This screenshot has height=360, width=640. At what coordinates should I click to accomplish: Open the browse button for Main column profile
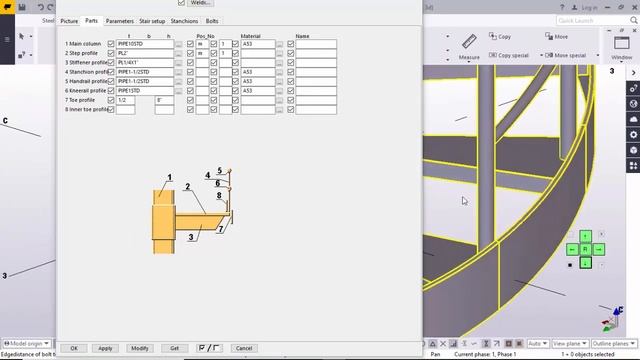[x=178, y=44]
